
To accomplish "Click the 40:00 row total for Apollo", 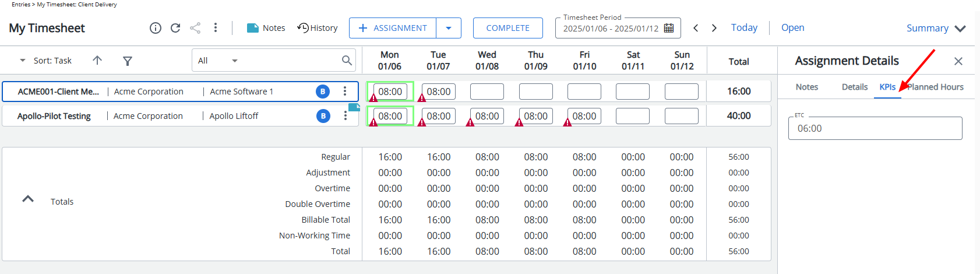I will 739,116.
